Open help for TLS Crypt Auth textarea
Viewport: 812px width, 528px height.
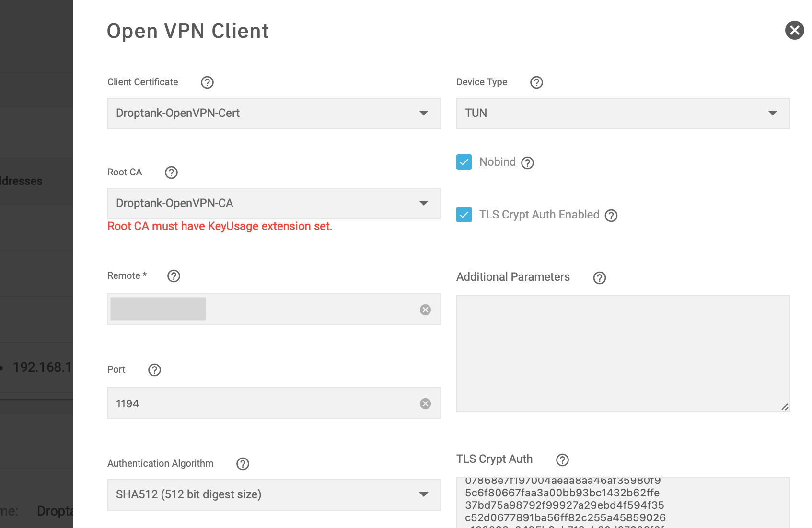tap(562, 460)
